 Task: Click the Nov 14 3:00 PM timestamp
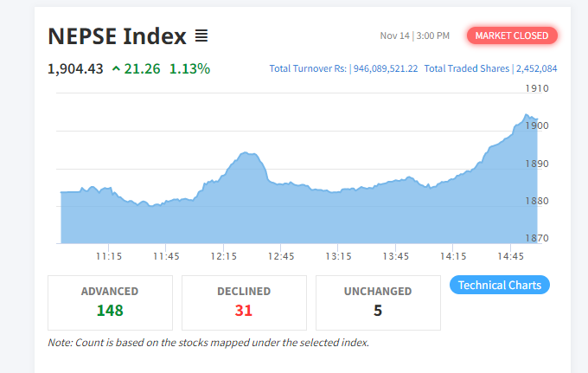pyautogui.click(x=415, y=35)
